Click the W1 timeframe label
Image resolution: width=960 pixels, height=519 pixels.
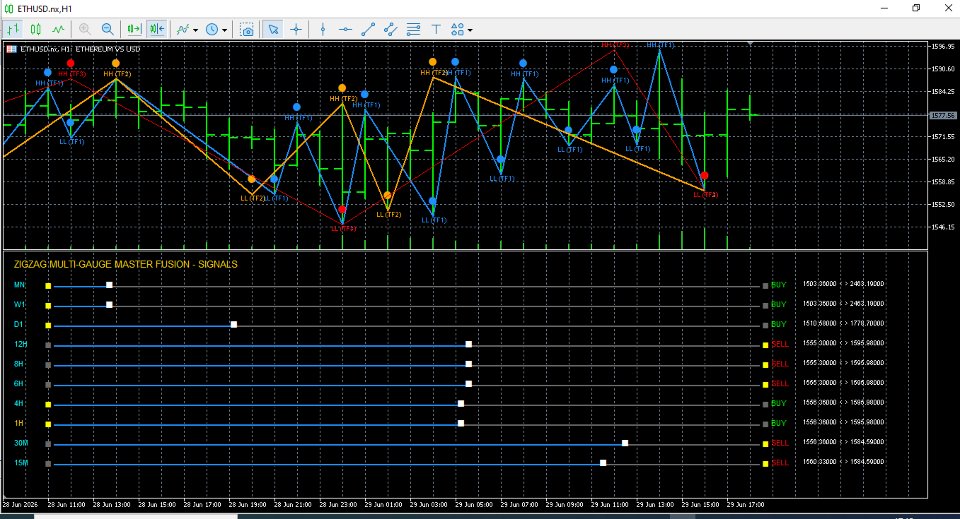(x=19, y=304)
